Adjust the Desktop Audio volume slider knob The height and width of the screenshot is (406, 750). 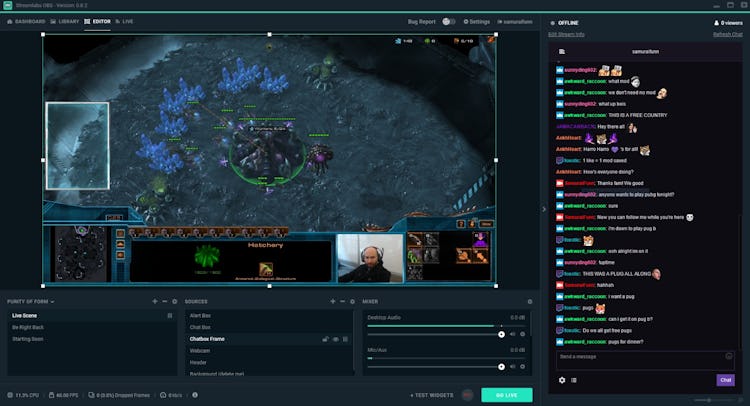501,334
